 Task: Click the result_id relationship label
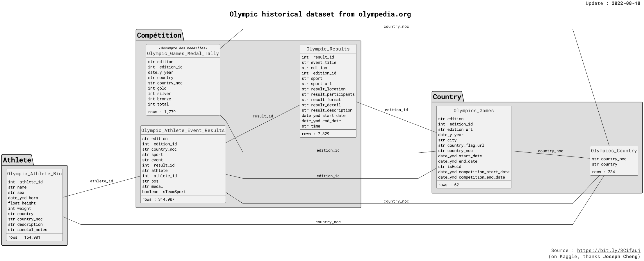263,116
